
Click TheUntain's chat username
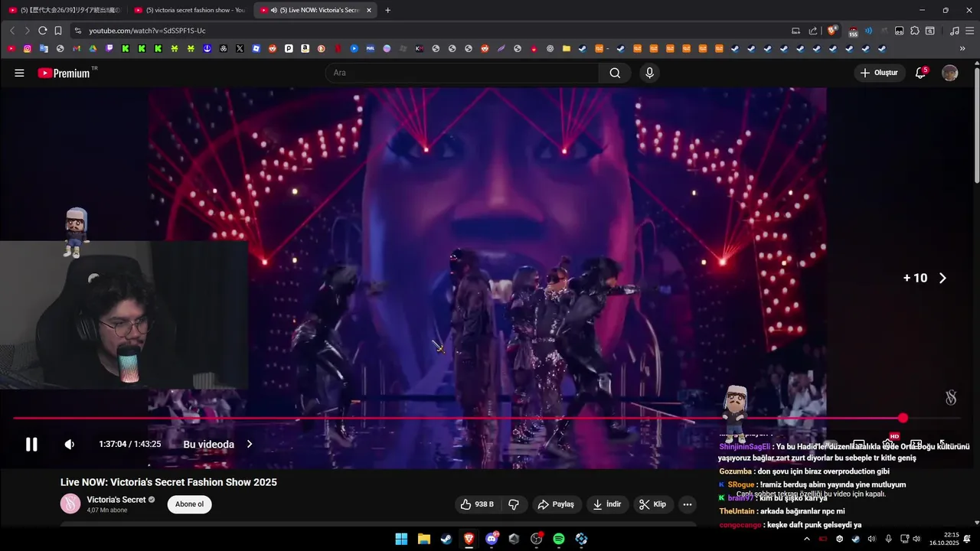(x=737, y=511)
